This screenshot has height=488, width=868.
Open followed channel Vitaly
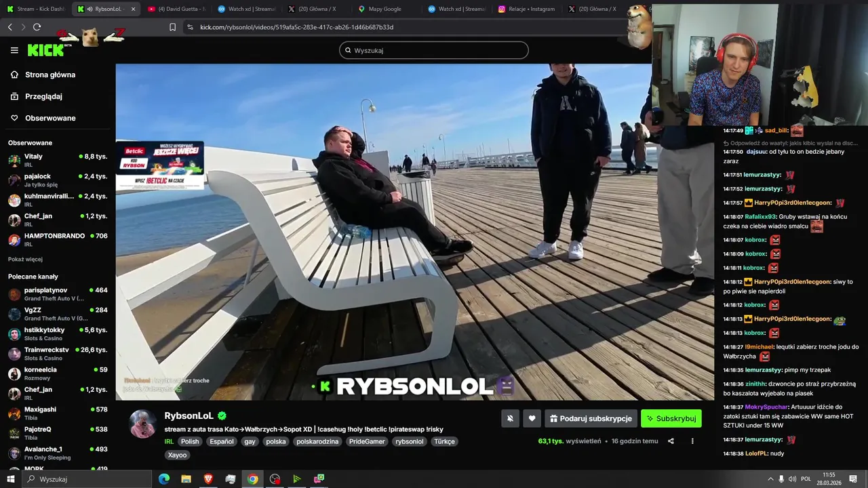(x=57, y=160)
